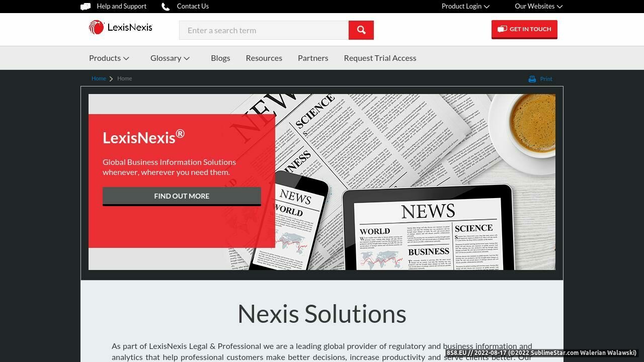Click the breadcrumb chevron separator

pyautogui.click(x=111, y=79)
